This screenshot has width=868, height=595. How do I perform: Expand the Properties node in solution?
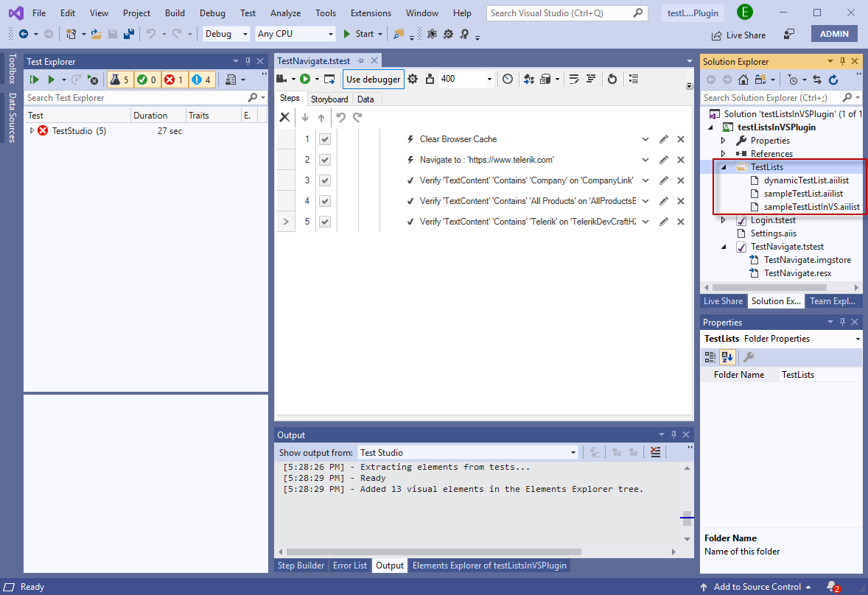point(724,141)
